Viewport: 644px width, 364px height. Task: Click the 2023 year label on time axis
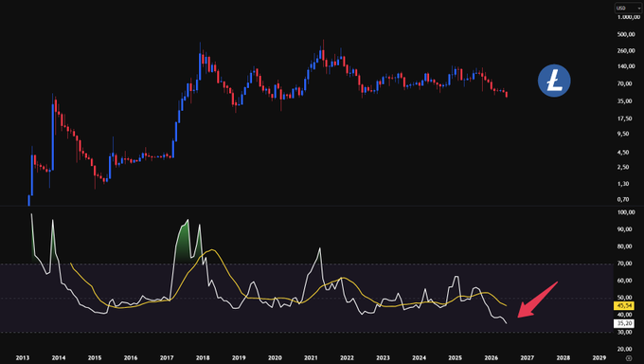(383, 357)
